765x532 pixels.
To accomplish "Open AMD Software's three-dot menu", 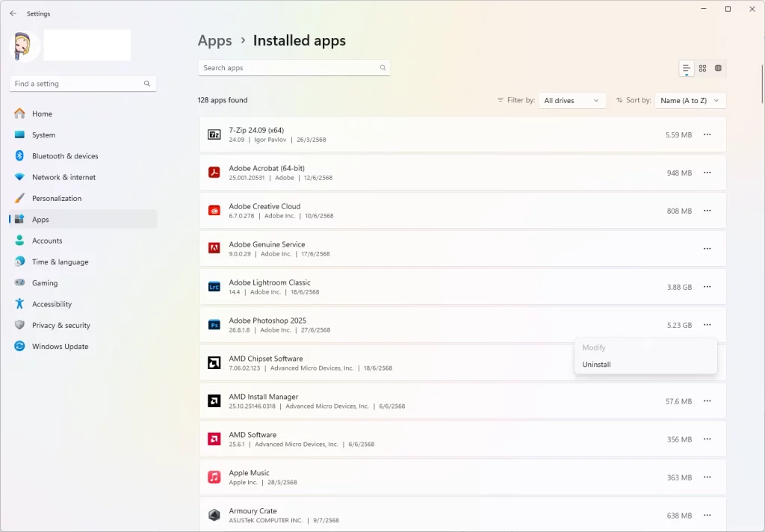I will (707, 439).
